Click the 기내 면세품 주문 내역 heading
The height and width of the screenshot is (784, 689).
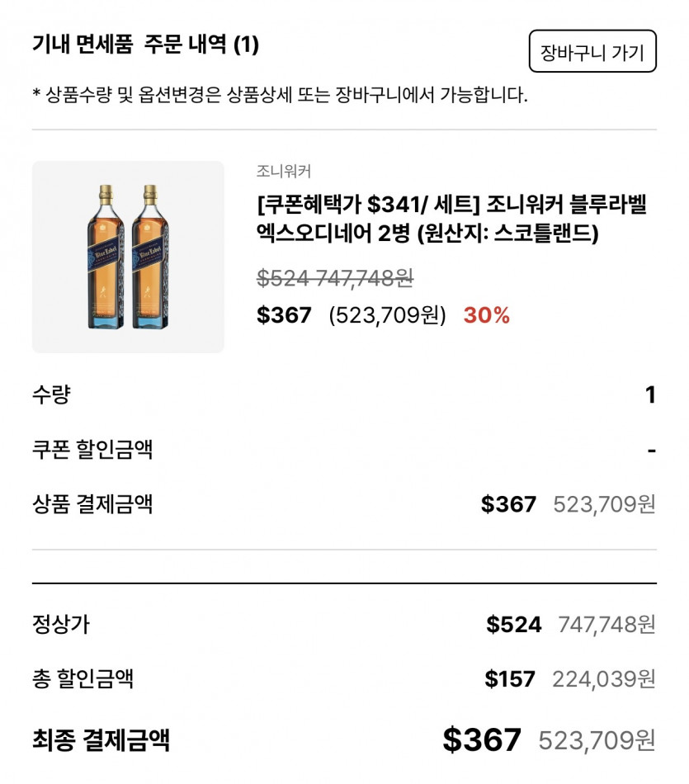(x=145, y=45)
